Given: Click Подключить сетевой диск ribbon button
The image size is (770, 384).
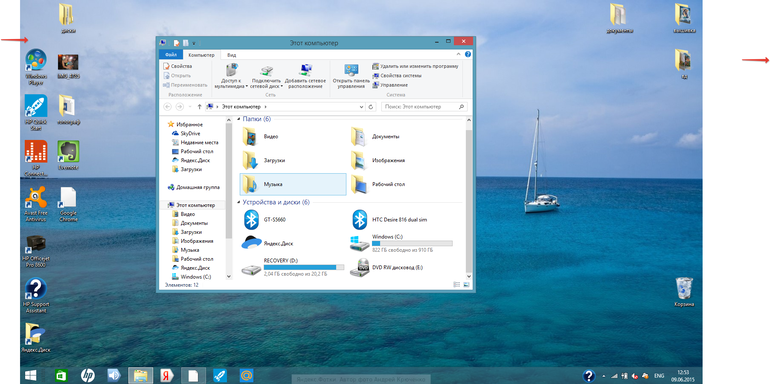Looking at the screenshot, I should click(x=266, y=76).
